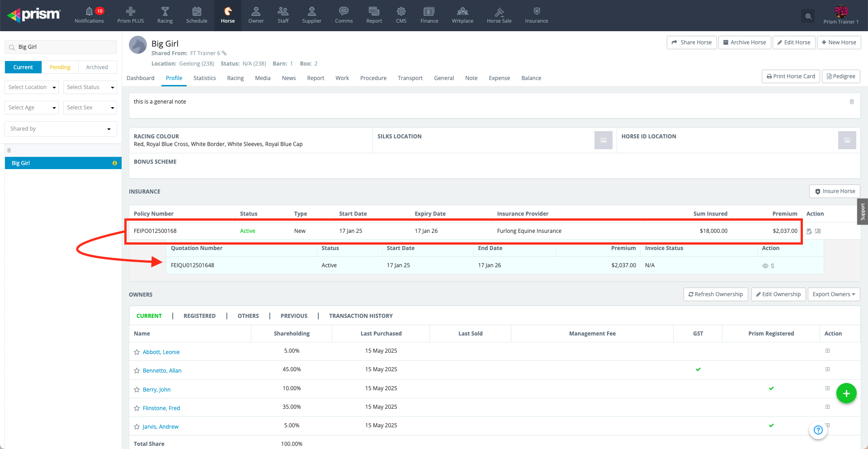Image resolution: width=868 pixels, height=449 pixels.
Task: Open the Racing trophy icon in navbar
Action: tap(165, 12)
